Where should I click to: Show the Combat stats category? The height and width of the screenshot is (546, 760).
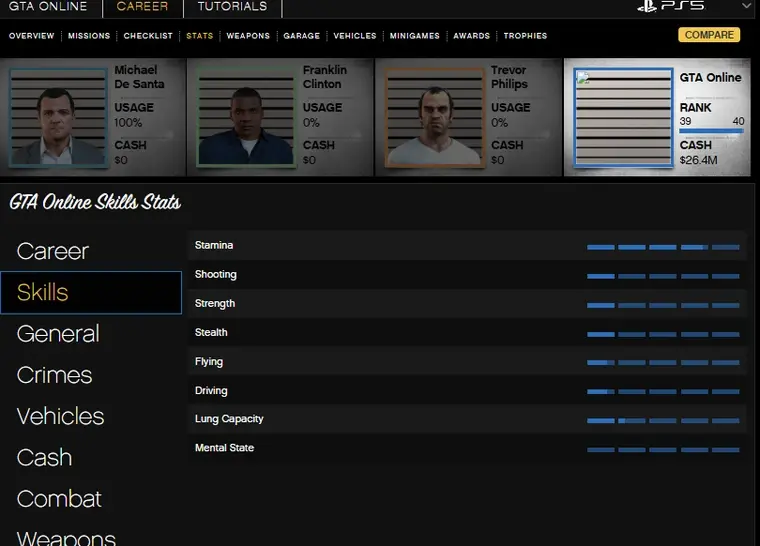coord(59,499)
